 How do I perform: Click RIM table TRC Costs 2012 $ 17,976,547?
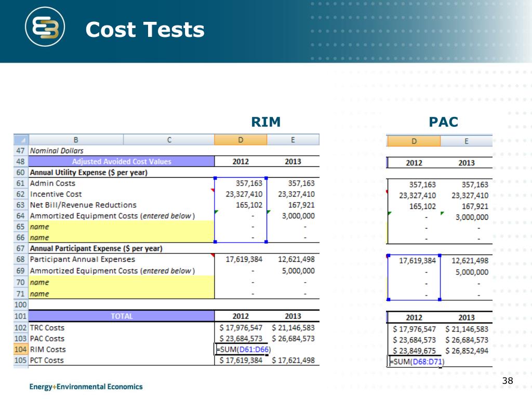(241, 328)
